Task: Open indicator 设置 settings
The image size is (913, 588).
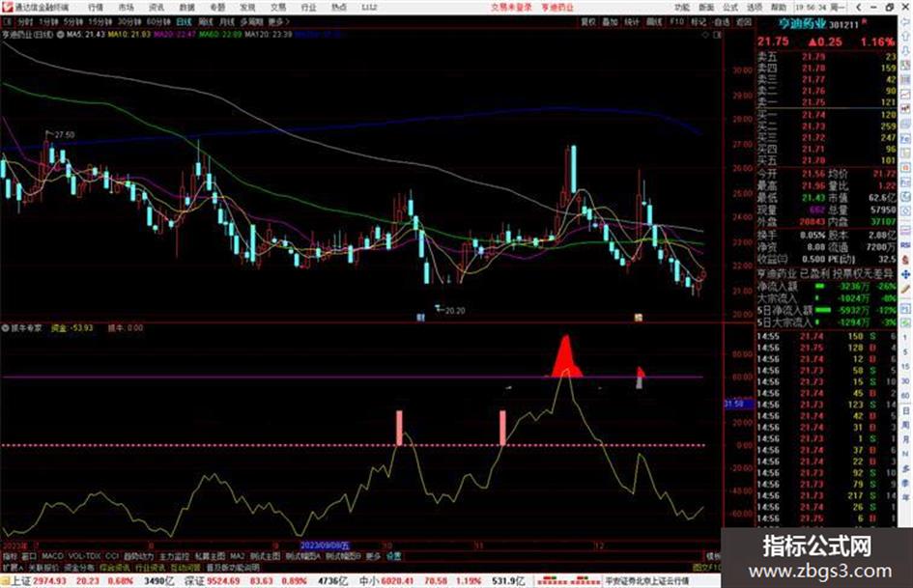Action: tap(393, 556)
